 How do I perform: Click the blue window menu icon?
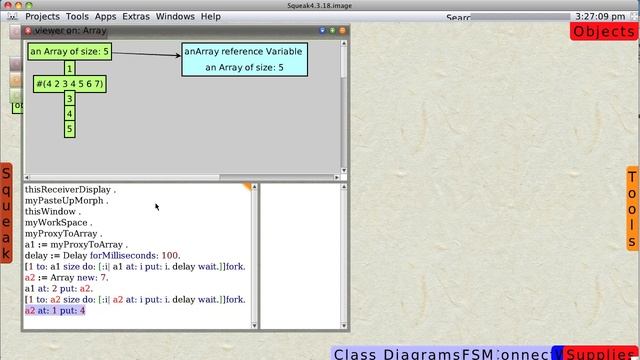pos(322,31)
